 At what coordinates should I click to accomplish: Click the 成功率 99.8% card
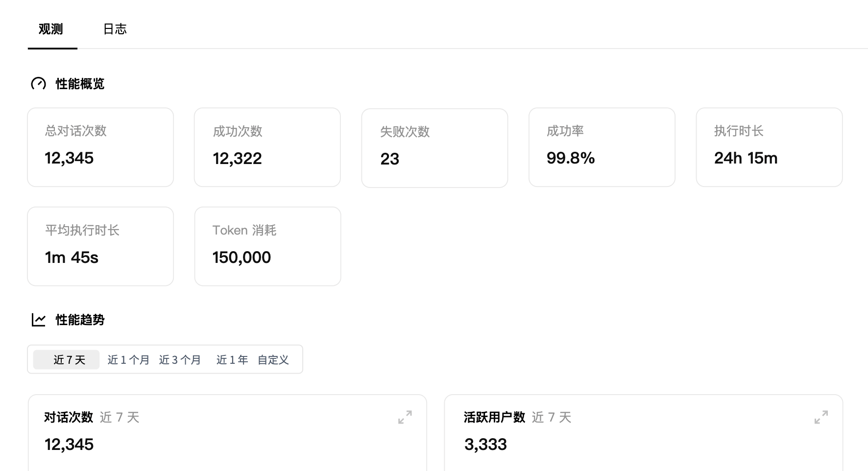pyautogui.click(x=602, y=147)
